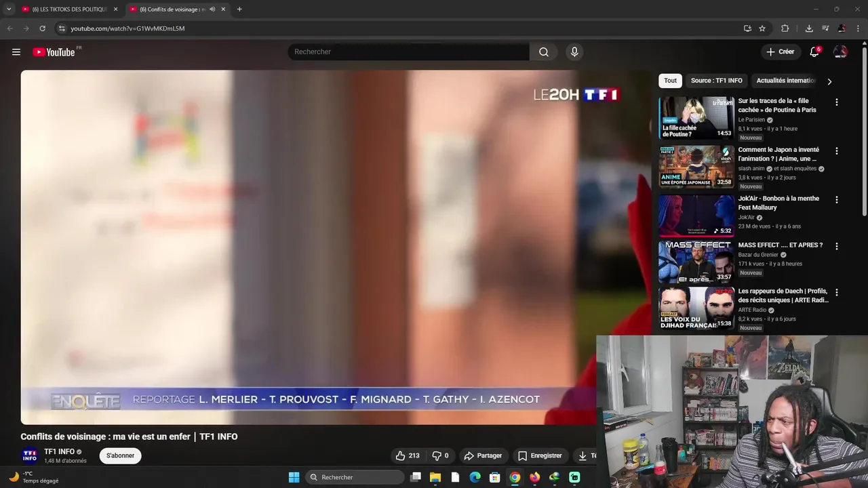
Task: Open options for Poutine video
Action: pos(836,102)
